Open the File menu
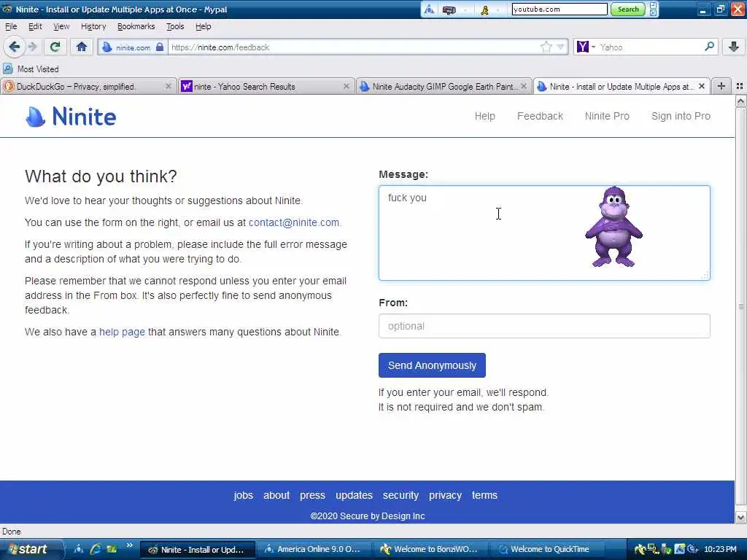 coord(11,26)
